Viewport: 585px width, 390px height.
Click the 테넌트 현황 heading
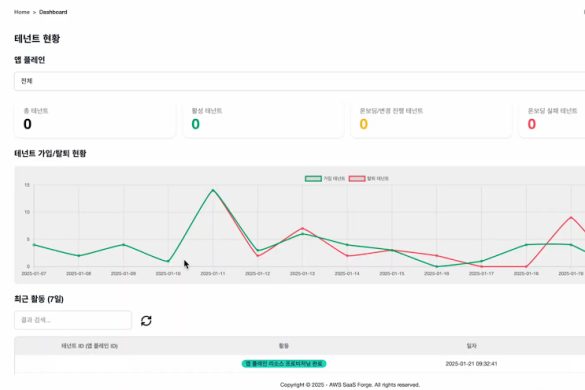tap(37, 38)
